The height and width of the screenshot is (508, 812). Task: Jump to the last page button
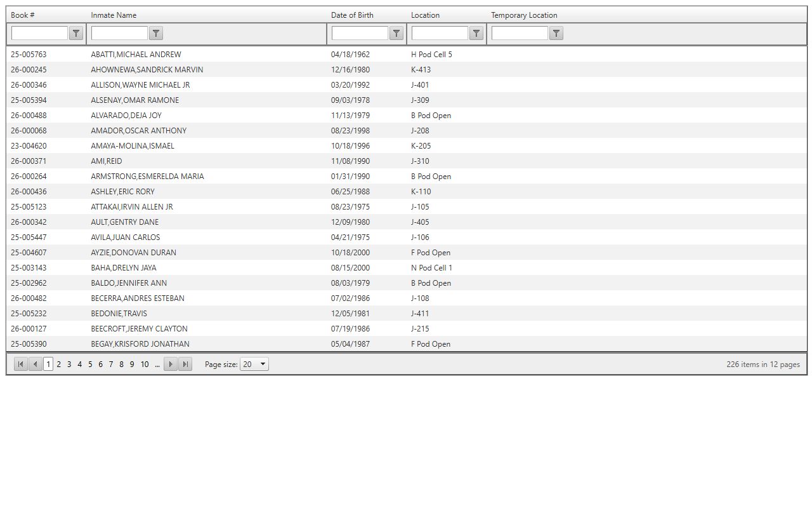(x=185, y=364)
